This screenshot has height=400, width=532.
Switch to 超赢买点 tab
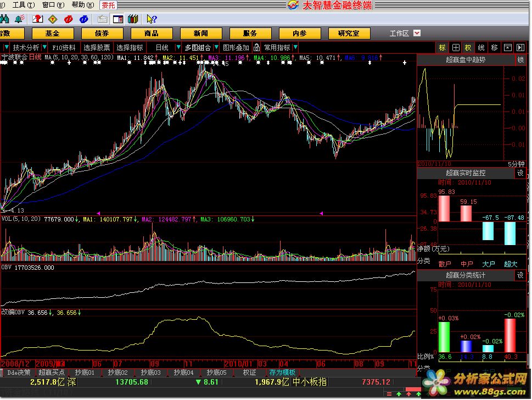click(x=52, y=373)
